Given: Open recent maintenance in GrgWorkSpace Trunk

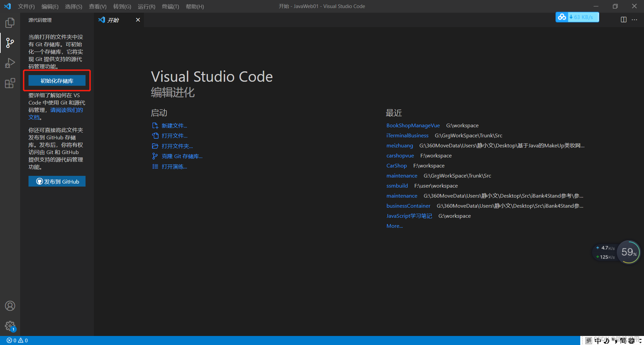Looking at the screenshot, I should click(402, 176).
